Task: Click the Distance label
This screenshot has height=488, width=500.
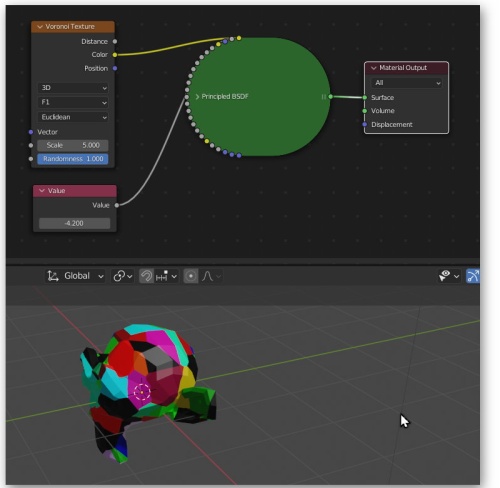Action: 95,42
